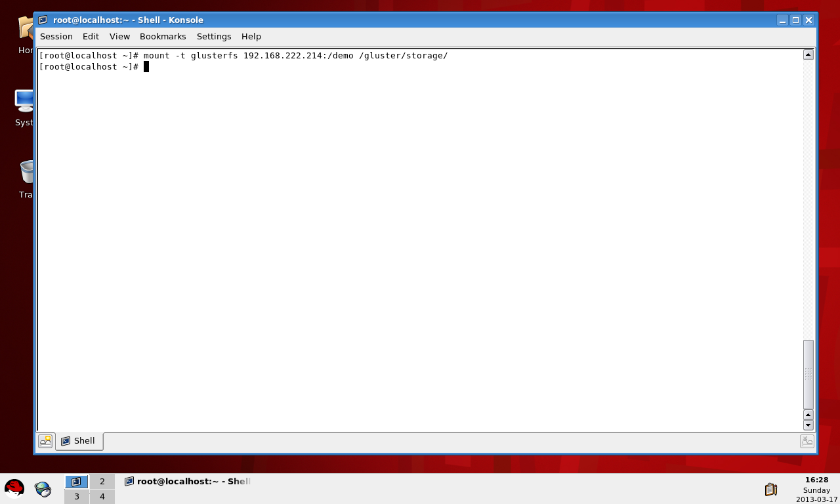Open the Session menu
The width and height of the screenshot is (840, 504).
click(56, 37)
